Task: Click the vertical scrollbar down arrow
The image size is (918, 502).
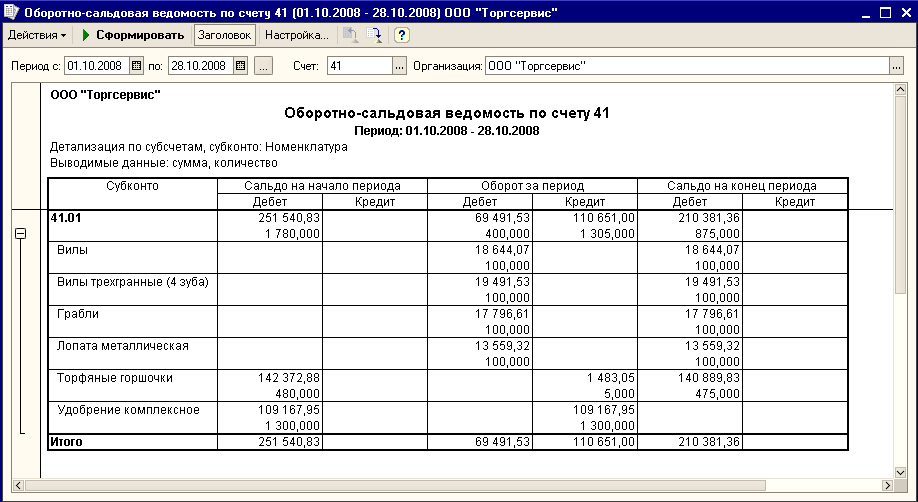Action: (x=900, y=472)
